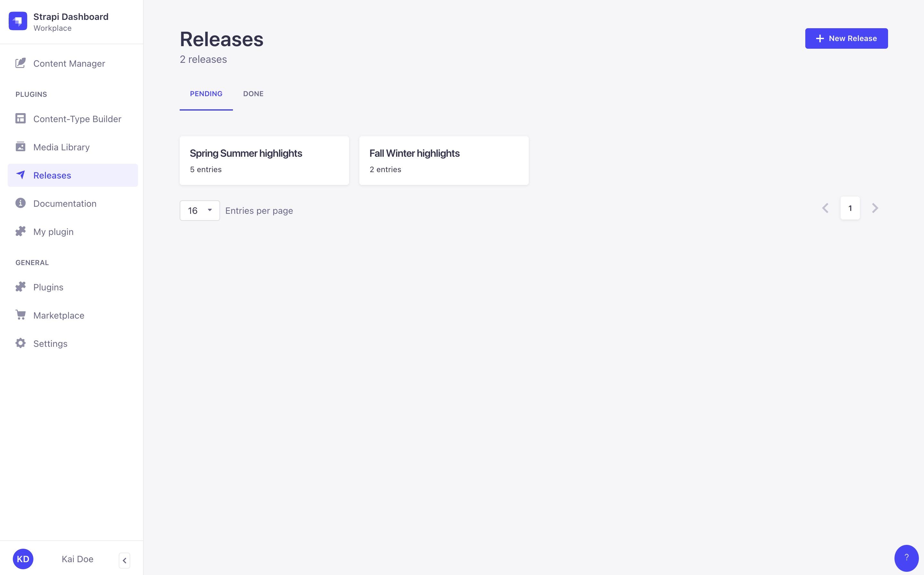The height and width of the screenshot is (575, 924).
Task: Select page 1 in pagination
Action: click(x=850, y=208)
